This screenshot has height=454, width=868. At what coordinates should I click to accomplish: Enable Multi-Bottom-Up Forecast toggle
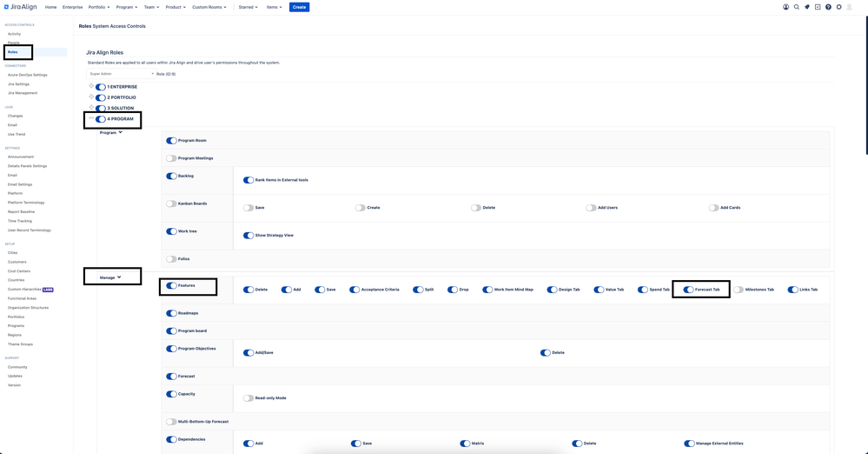pyautogui.click(x=172, y=422)
